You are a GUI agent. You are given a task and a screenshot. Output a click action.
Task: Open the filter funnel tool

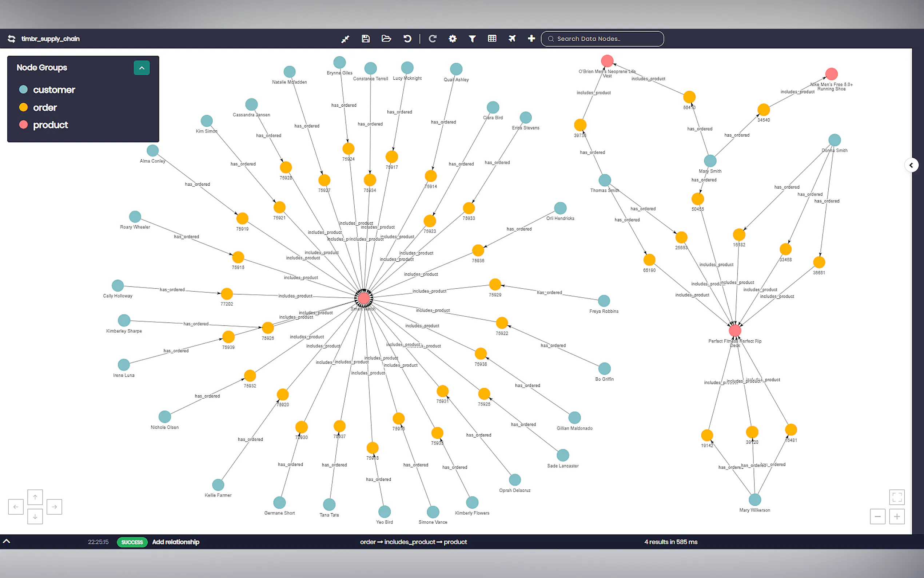472,39
